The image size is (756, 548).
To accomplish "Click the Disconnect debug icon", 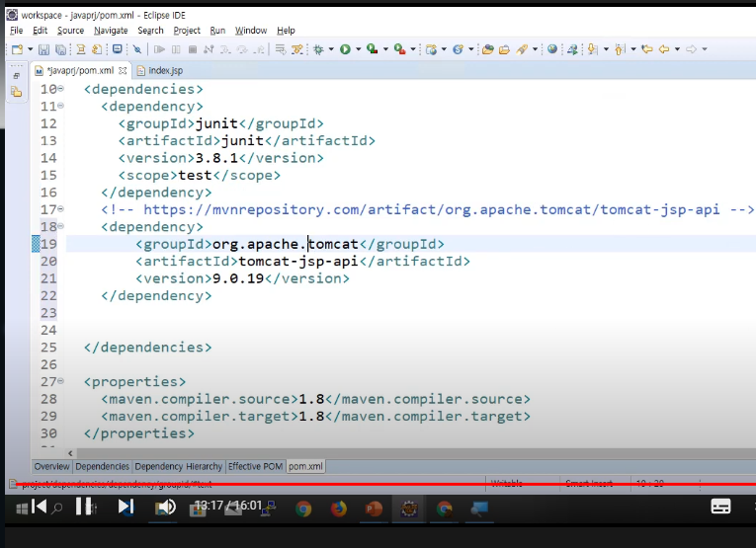I will pos(209,49).
